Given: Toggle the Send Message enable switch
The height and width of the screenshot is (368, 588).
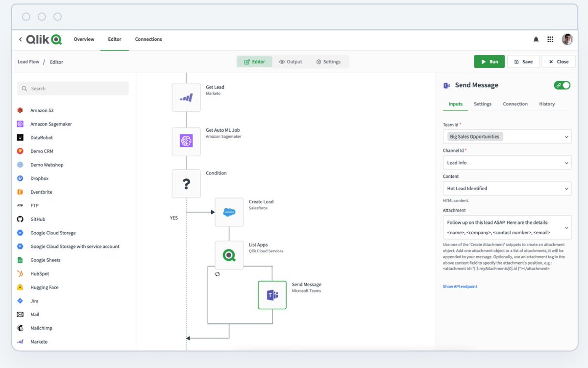Looking at the screenshot, I should pos(562,85).
